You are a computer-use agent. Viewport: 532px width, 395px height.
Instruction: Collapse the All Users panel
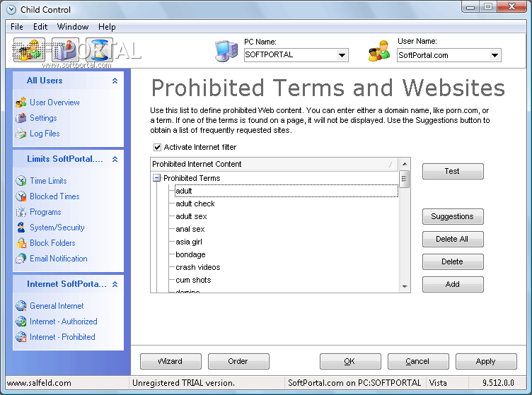pyautogui.click(x=115, y=81)
